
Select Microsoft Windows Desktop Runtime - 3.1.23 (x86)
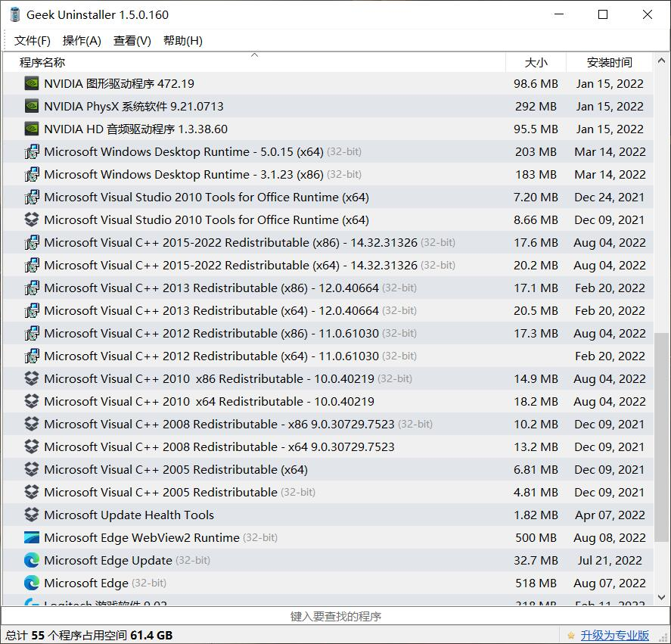[x=184, y=174]
